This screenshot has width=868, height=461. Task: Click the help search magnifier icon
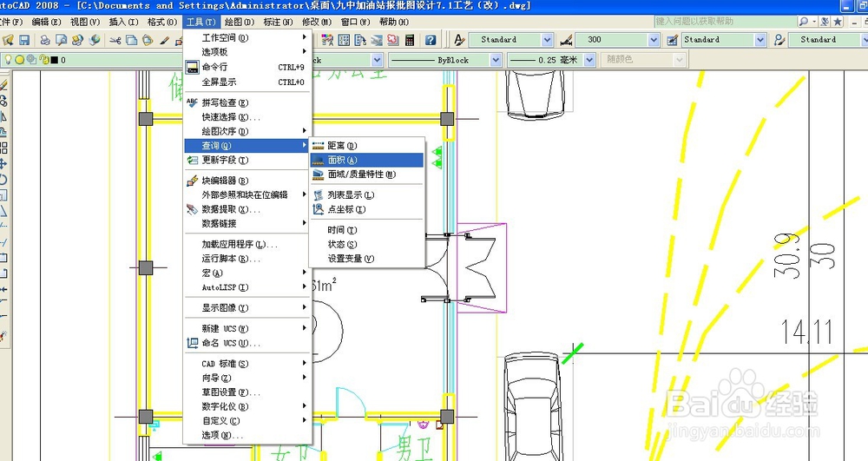pyautogui.click(x=803, y=21)
